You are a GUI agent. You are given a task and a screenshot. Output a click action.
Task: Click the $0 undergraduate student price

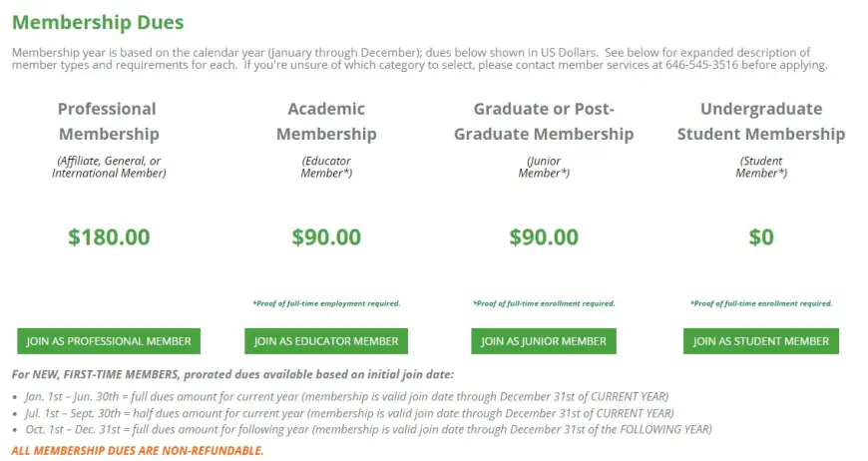[x=761, y=237]
